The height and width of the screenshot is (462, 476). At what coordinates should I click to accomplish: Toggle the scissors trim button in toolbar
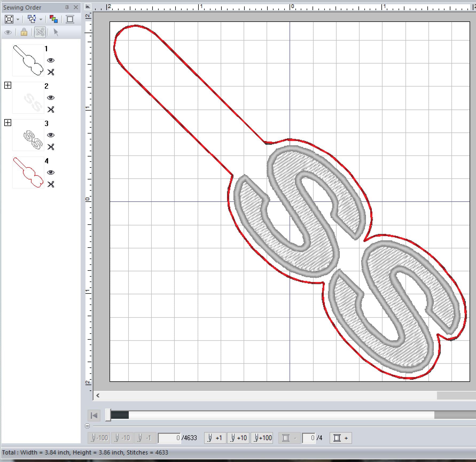point(40,32)
